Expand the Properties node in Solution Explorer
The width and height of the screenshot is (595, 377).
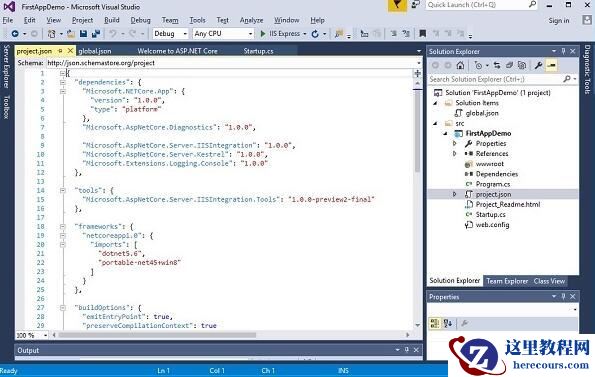coord(455,143)
